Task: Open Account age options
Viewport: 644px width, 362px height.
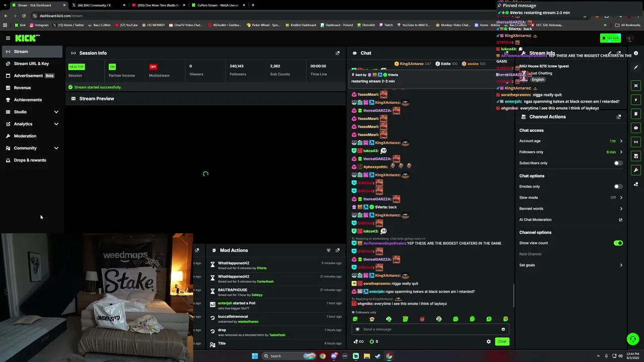Action: (x=571, y=141)
